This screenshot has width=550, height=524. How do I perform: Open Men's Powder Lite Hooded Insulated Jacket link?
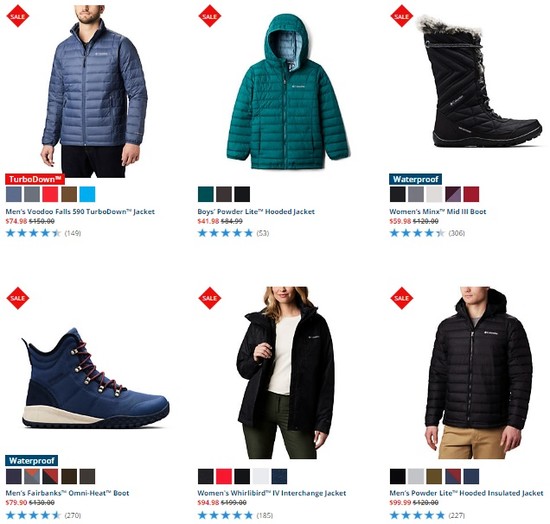(466, 493)
